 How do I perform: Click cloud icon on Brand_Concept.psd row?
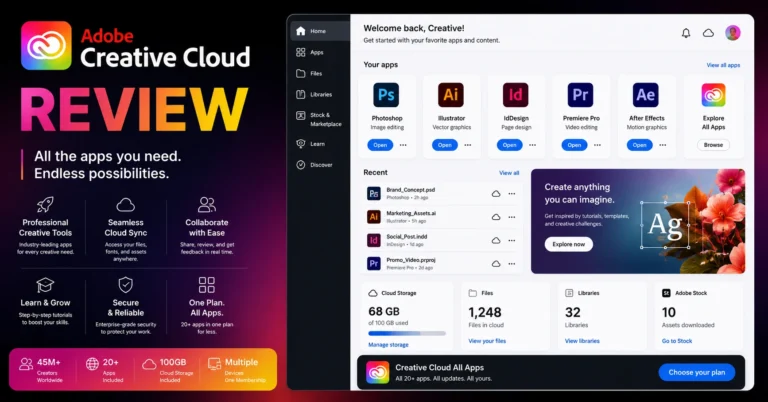point(496,194)
